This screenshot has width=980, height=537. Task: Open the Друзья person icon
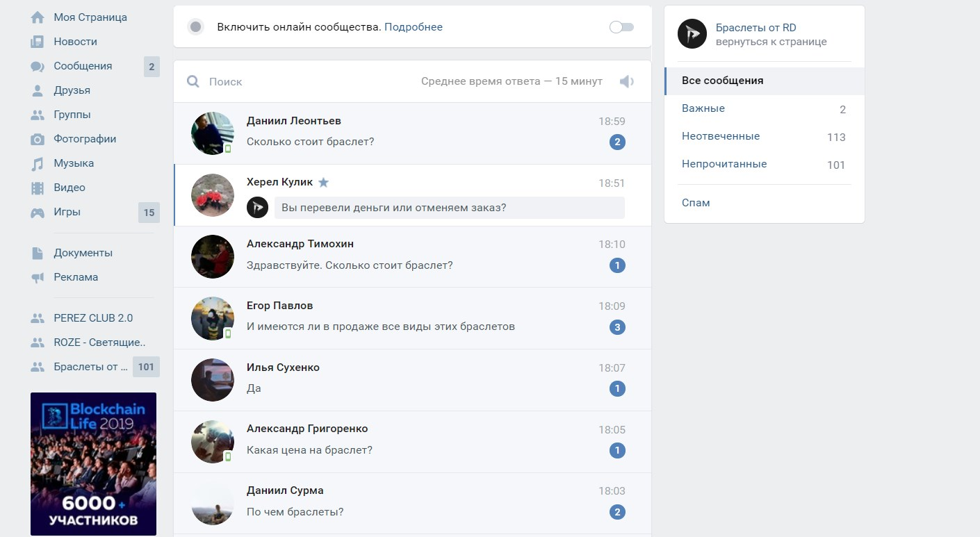38,90
